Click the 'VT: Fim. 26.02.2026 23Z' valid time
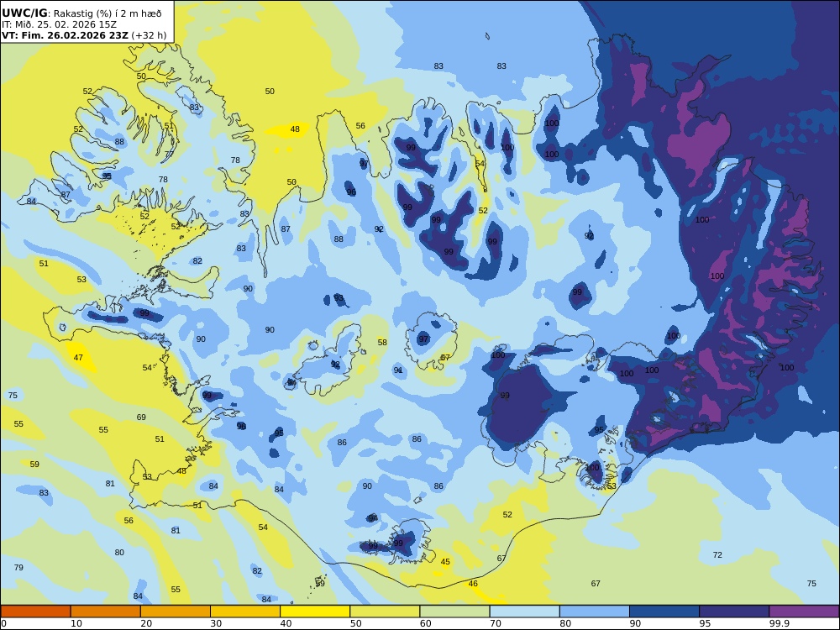 [x=65, y=35]
